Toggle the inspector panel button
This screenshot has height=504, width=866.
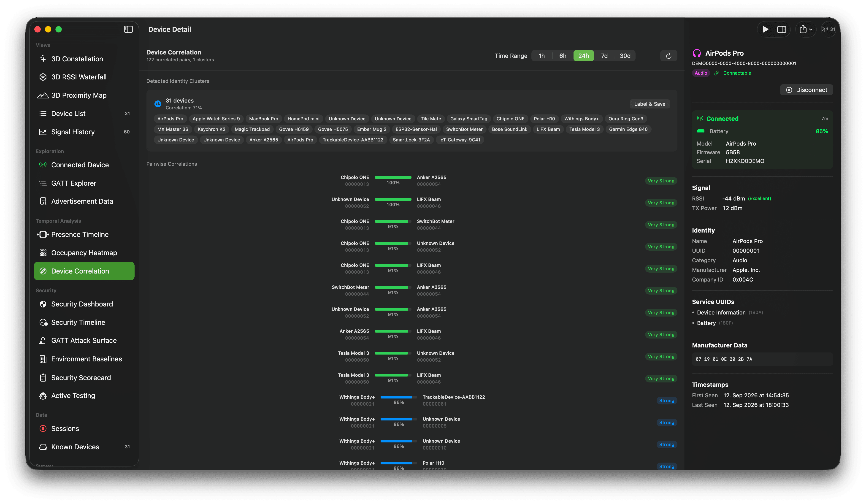pyautogui.click(x=782, y=29)
